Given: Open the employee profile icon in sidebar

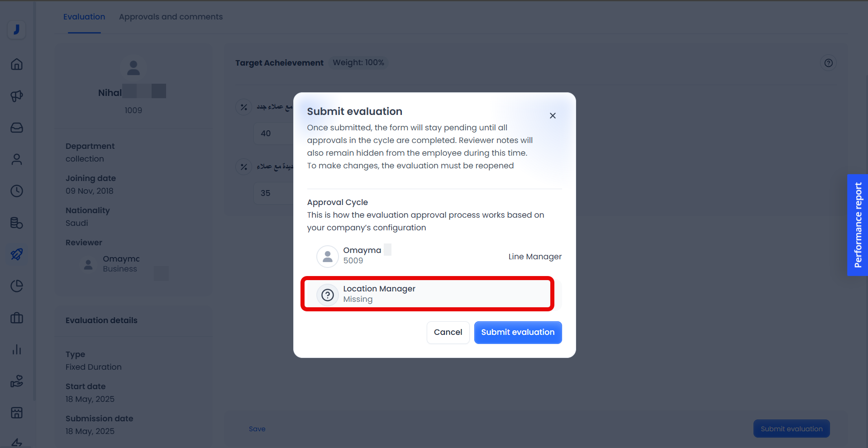Looking at the screenshot, I should coord(17,159).
